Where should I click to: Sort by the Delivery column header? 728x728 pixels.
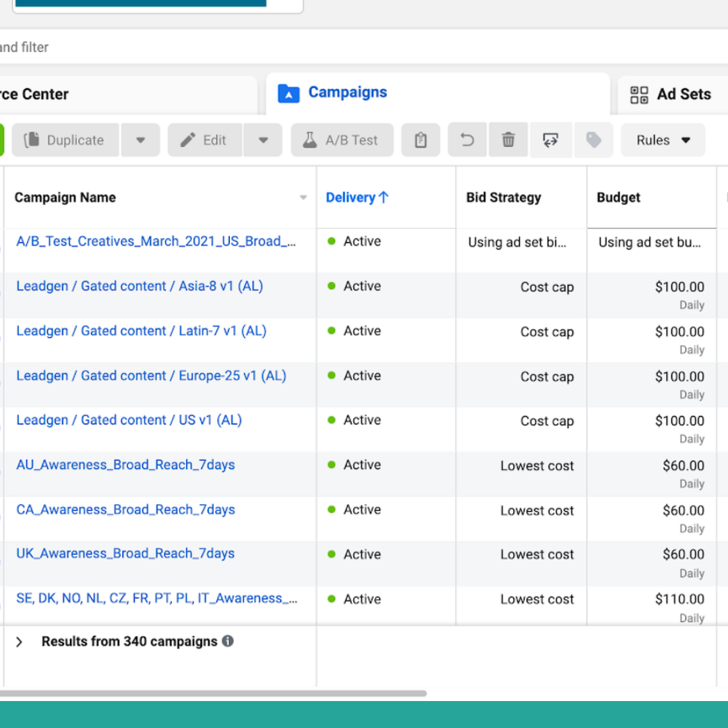tap(357, 198)
